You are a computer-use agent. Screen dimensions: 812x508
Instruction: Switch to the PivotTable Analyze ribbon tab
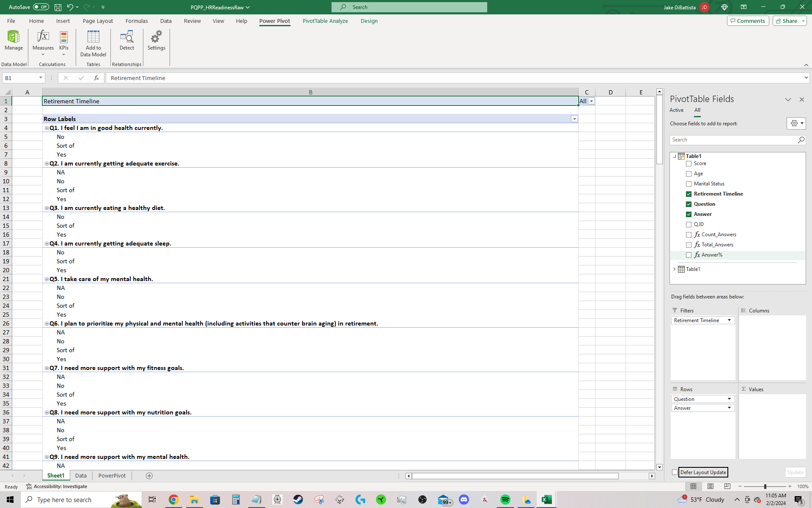(x=325, y=21)
